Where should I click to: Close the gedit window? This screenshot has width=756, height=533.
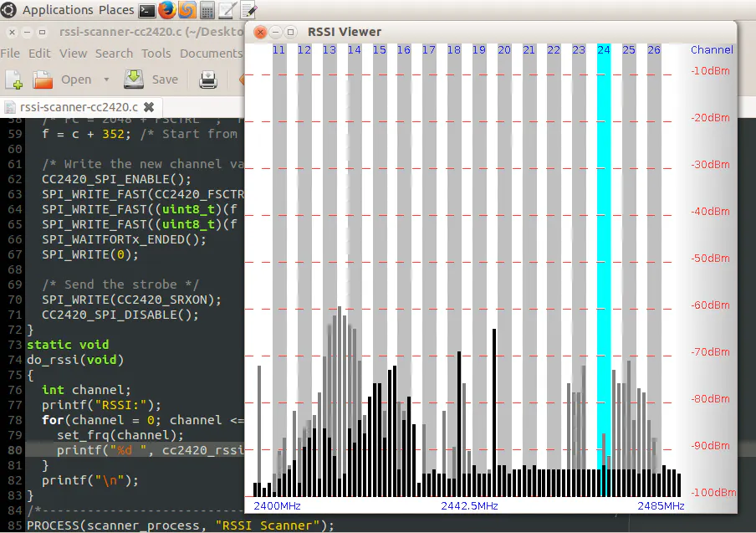coord(13,33)
